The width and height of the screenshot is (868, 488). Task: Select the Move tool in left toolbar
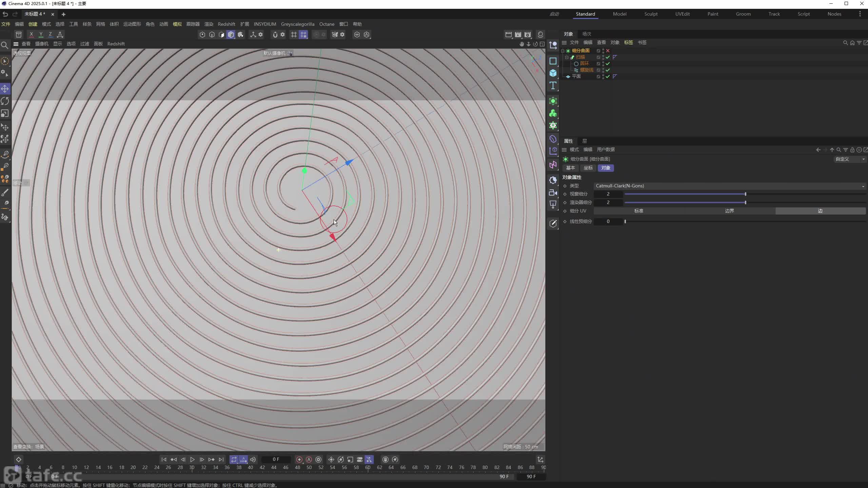click(5, 89)
